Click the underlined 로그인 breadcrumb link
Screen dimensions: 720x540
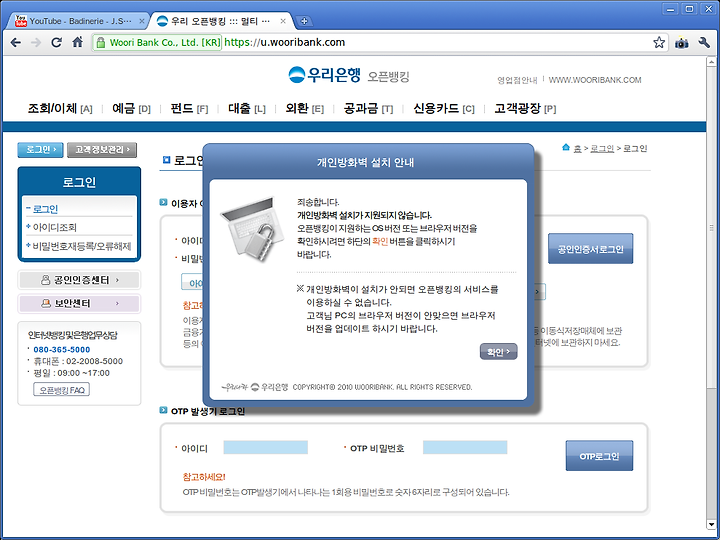602,148
